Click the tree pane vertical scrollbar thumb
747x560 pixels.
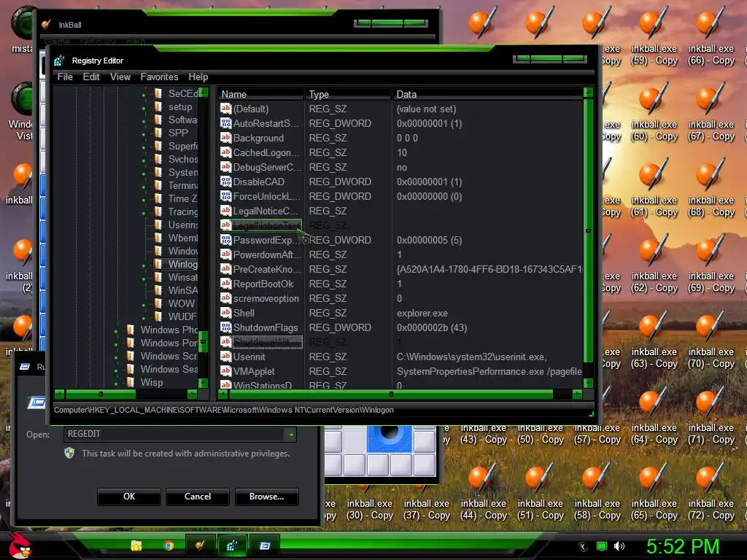click(203, 341)
